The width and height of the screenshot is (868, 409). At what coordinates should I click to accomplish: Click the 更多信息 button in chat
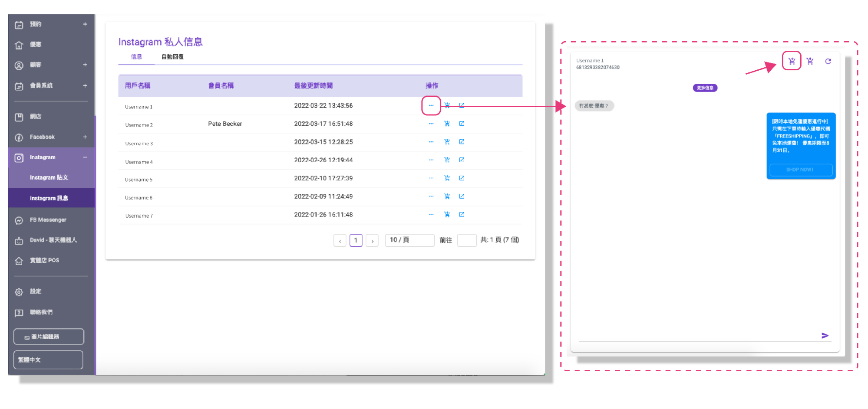[705, 88]
